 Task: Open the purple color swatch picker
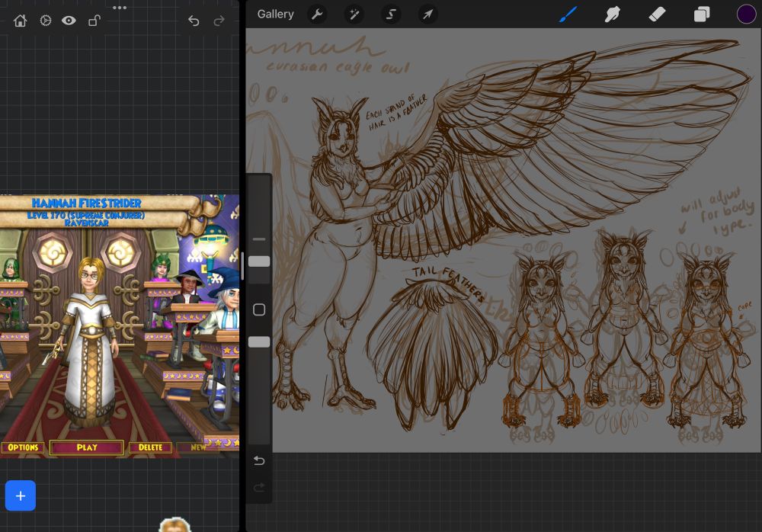coord(746,14)
